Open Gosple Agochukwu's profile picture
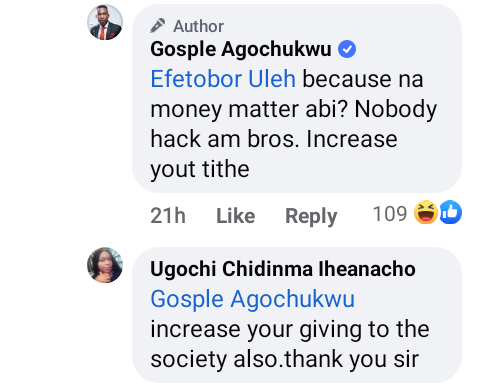479x383 pixels. [105, 22]
